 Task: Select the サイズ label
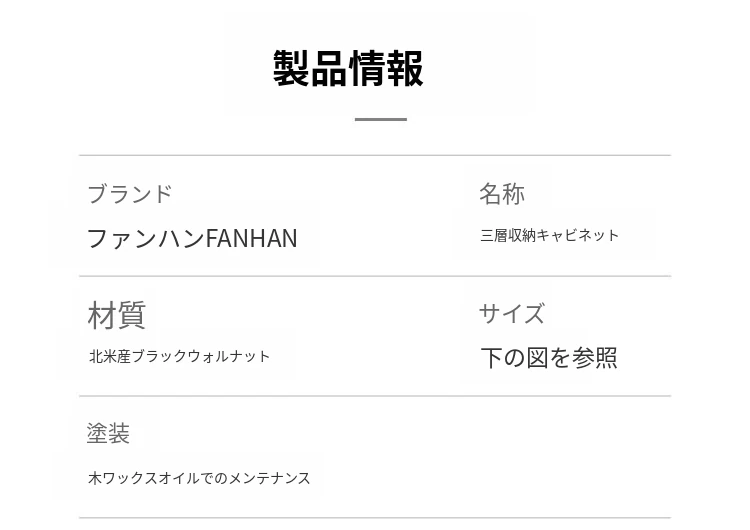point(511,313)
